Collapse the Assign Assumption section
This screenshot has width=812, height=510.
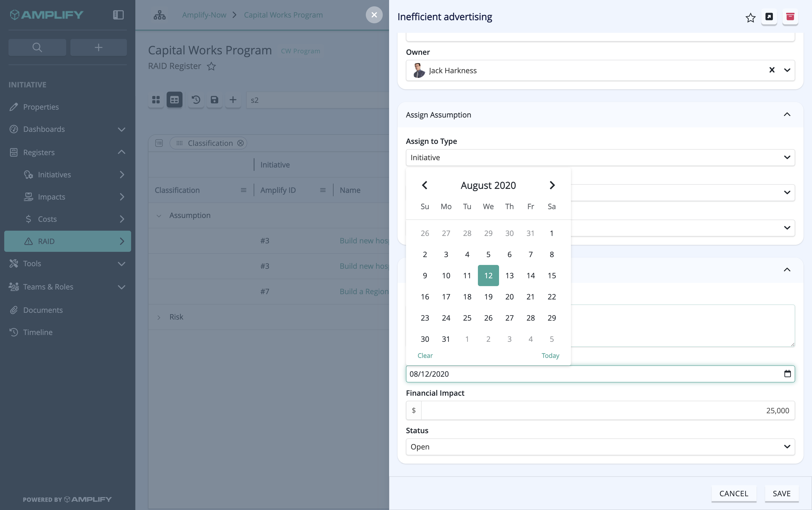tap(787, 115)
